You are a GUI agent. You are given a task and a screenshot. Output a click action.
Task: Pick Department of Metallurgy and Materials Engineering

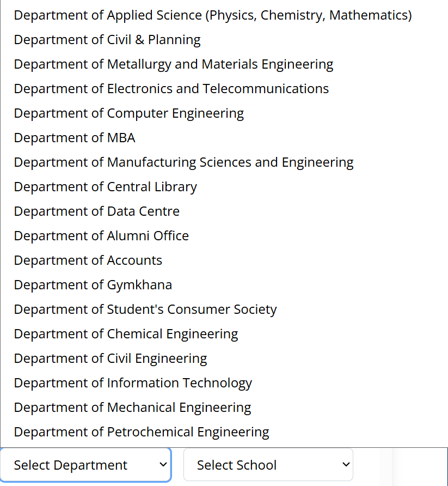(x=173, y=64)
